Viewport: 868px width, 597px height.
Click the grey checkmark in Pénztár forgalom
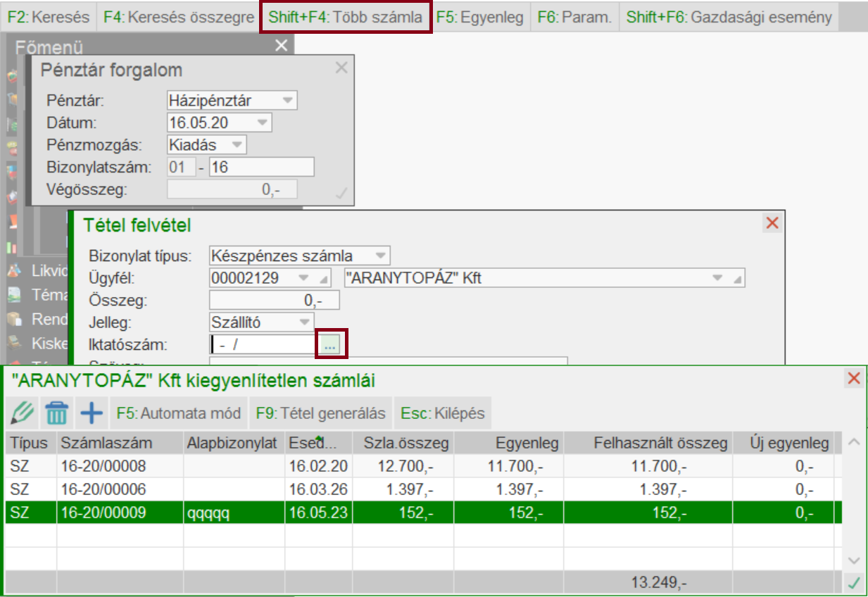[342, 193]
